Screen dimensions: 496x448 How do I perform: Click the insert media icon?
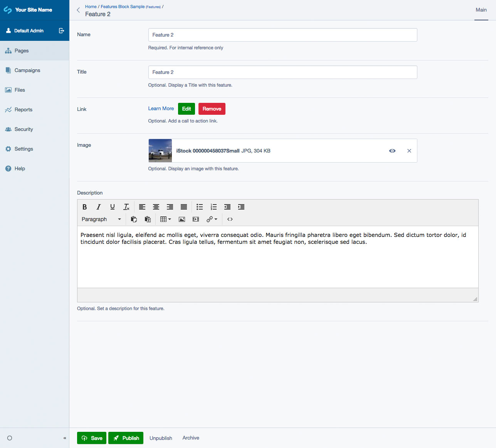pos(196,219)
